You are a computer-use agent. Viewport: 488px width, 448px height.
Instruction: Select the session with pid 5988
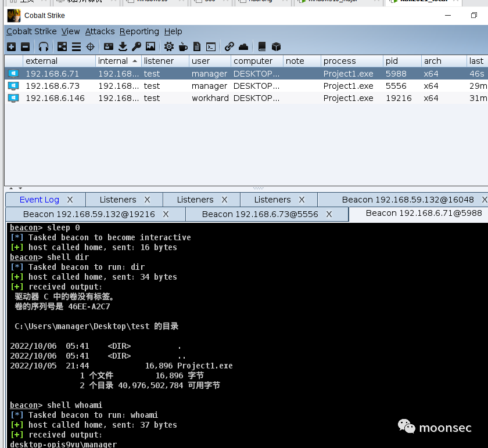click(x=246, y=74)
